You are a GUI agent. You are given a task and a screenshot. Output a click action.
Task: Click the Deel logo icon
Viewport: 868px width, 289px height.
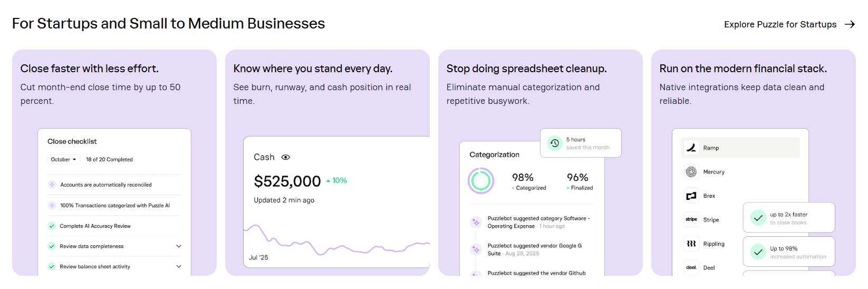691,267
